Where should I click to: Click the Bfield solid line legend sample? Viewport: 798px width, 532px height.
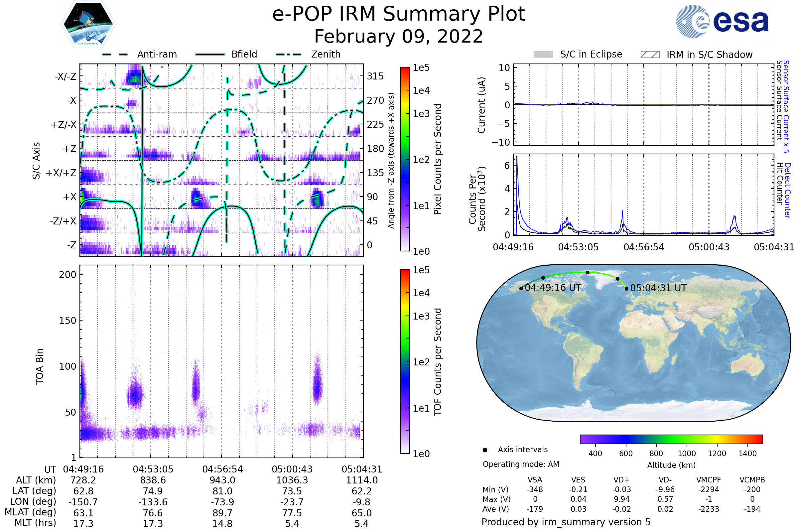click(210, 54)
